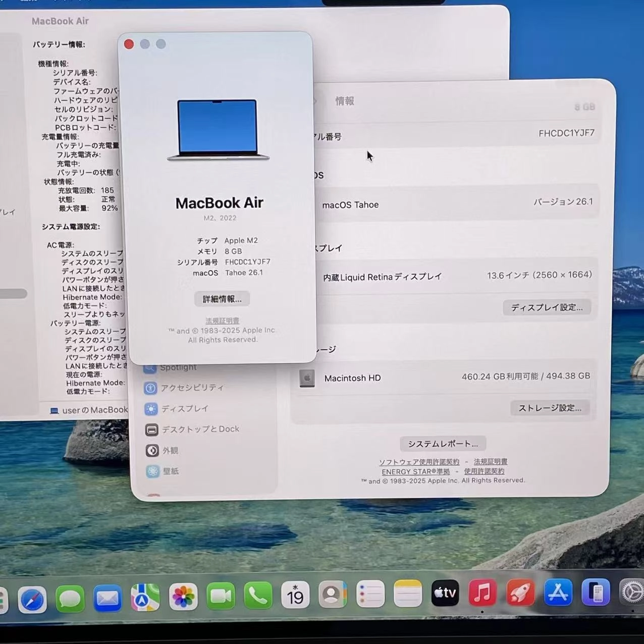The height and width of the screenshot is (644, 644).
Task: Open システムレポート... button
Action: (443, 444)
